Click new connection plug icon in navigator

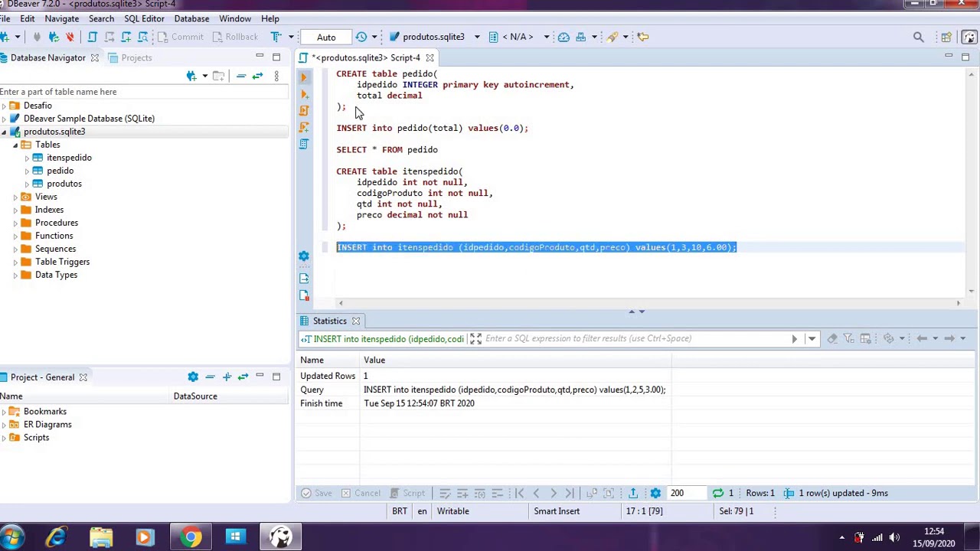(x=191, y=76)
